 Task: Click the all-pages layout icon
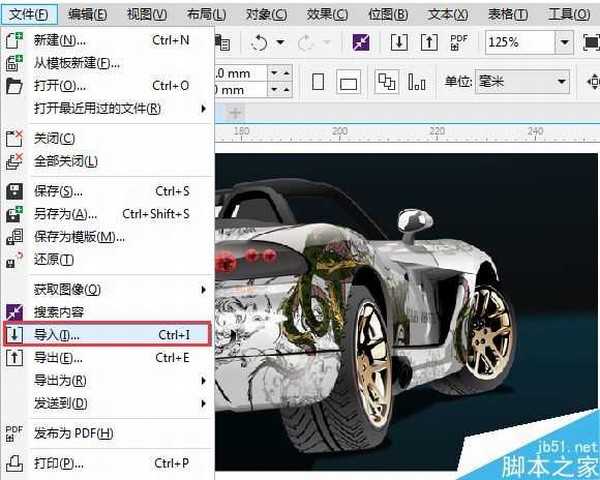tap(386, 82)
